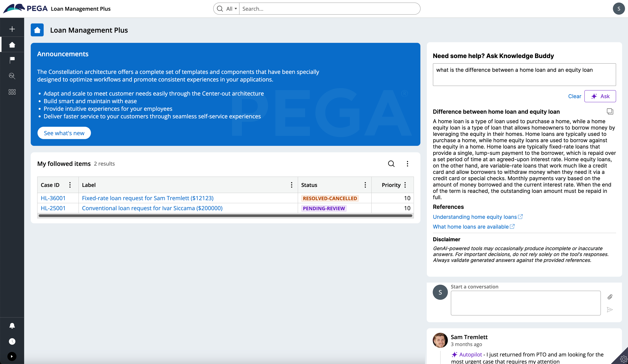
Task: Open My followed items more-options menu
Action: pos(408,164)
